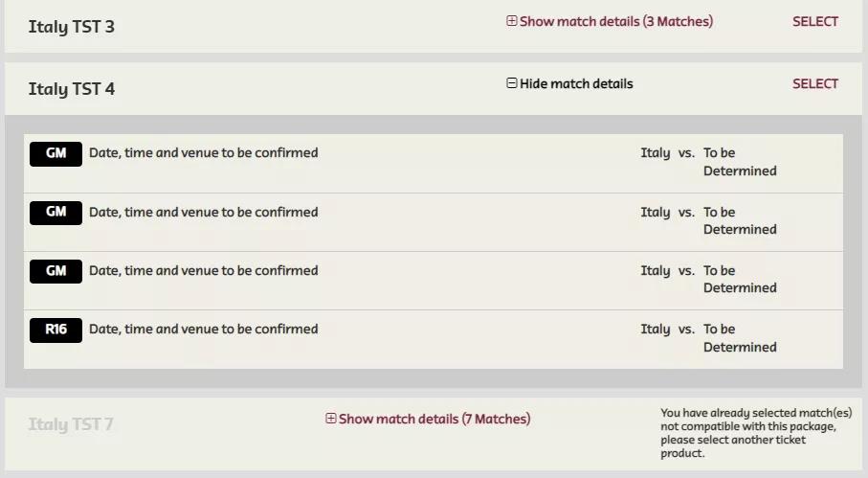This screenshot has width=868, height=478.
Task: Click the R16 row's date and venue text
Action: tap(203, 329)
